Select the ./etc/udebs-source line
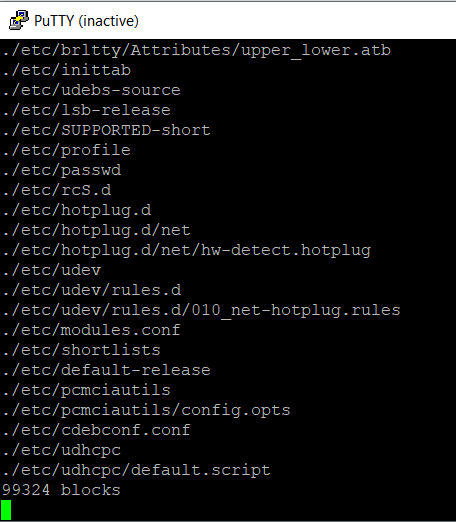456x522 pixels. coord(92,90)
